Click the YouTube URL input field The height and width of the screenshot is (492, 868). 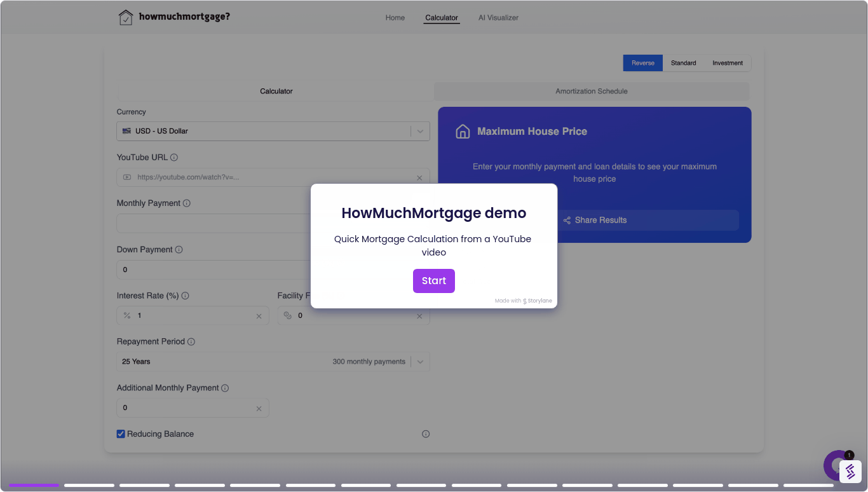tap(273, 177)
